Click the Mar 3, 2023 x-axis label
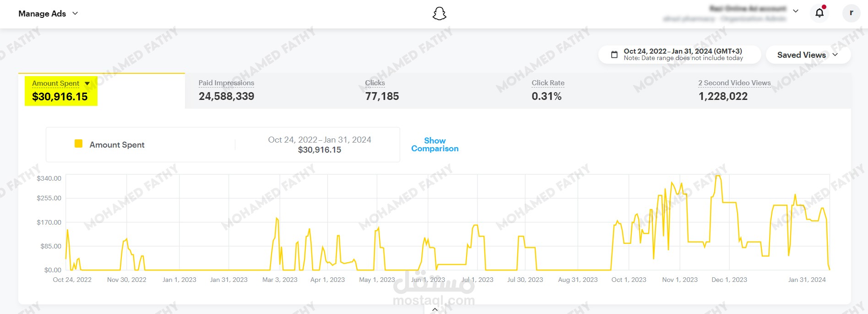This screenshot has width=868, height=314. [280, 280]
